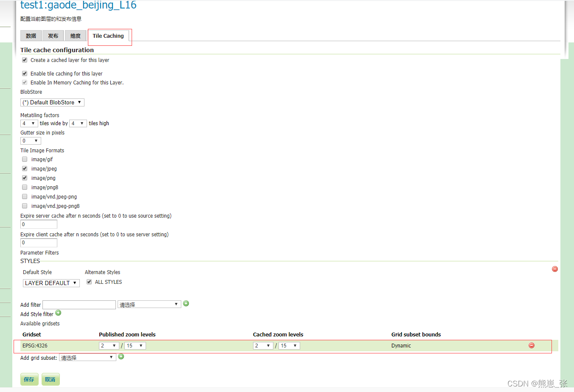Click the test1:gaode_beijing_L16 layer title
Image resolution: width=574 pixels, height=392 pixels.
pos(79,5)
